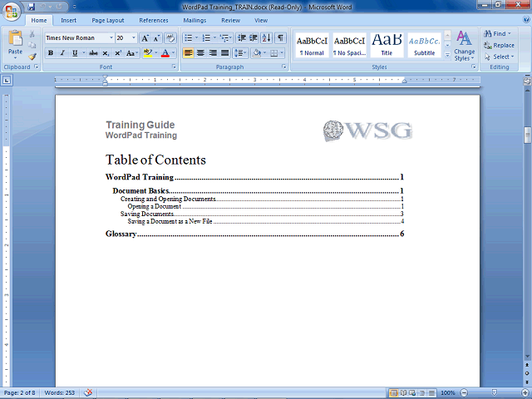Click the vertical scrollbar thumb
Image resolution: width=532 pixels, height=399 pixels.
527,135
